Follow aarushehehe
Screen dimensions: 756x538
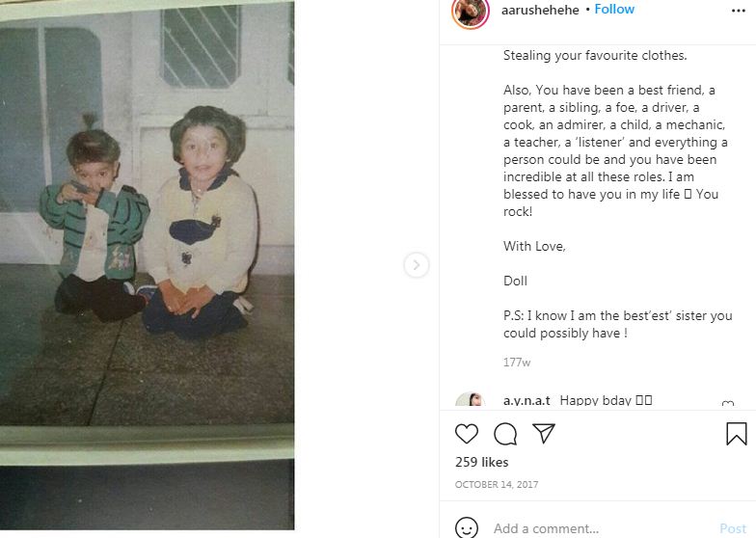tap(614, 10)
